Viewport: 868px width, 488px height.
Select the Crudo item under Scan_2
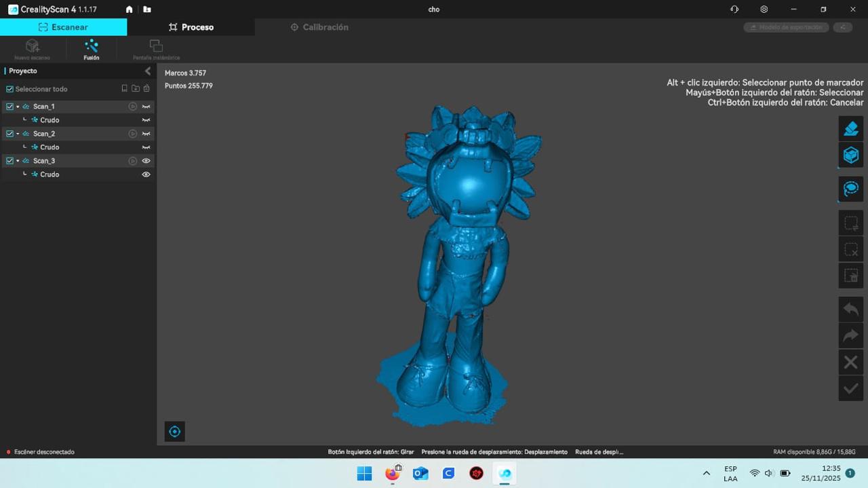(50, 147)
